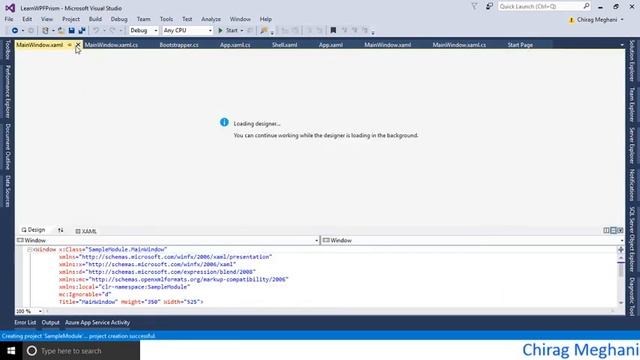Click the green Start debugging button
Screen dimensions: 640x360
[x=228, y=31]
